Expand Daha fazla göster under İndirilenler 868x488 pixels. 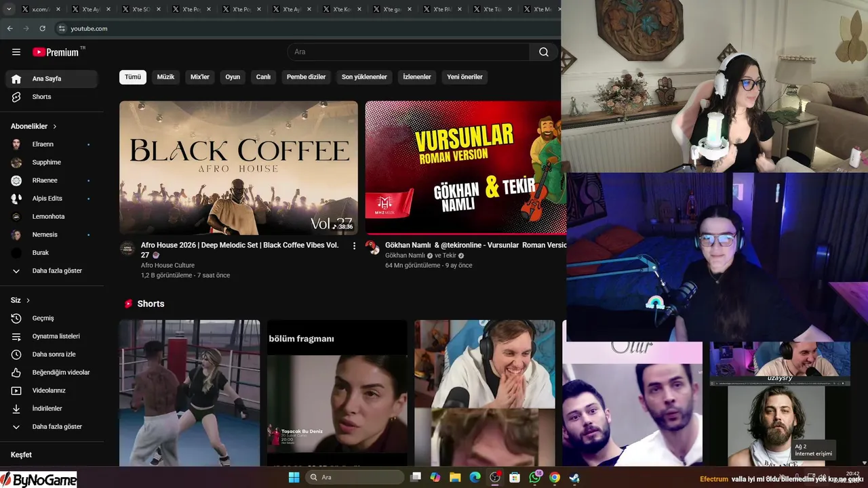(x=52, y=427)
